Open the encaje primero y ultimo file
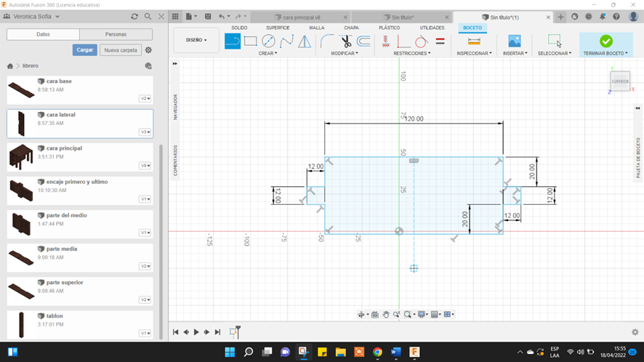Viewport: 644px width, 362px height. (x=80, y=190)
